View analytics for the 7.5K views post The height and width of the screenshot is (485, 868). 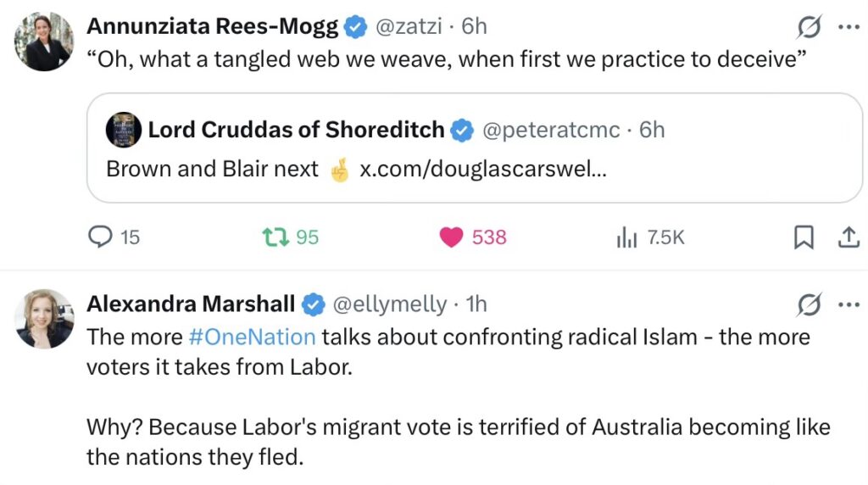626,238
